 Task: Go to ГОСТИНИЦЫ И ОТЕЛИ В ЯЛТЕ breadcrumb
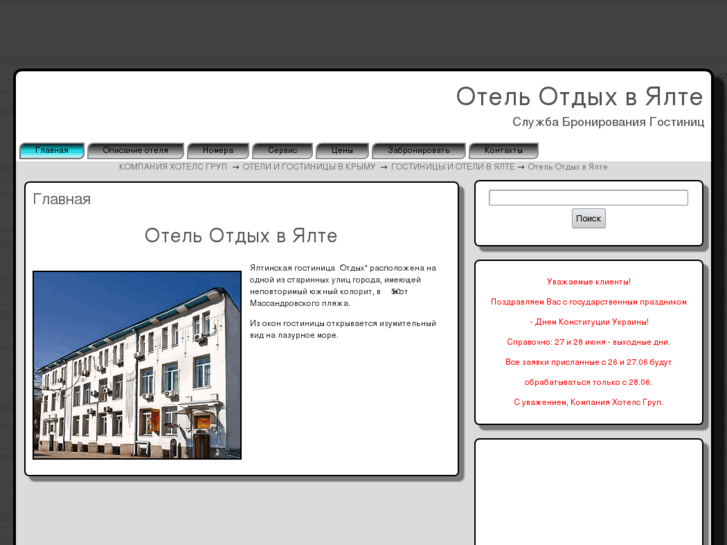click(452, 167)
